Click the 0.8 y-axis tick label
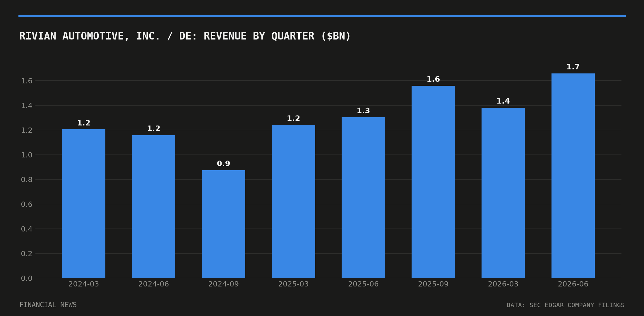This screenshot has height=316, width=644. 27,180
